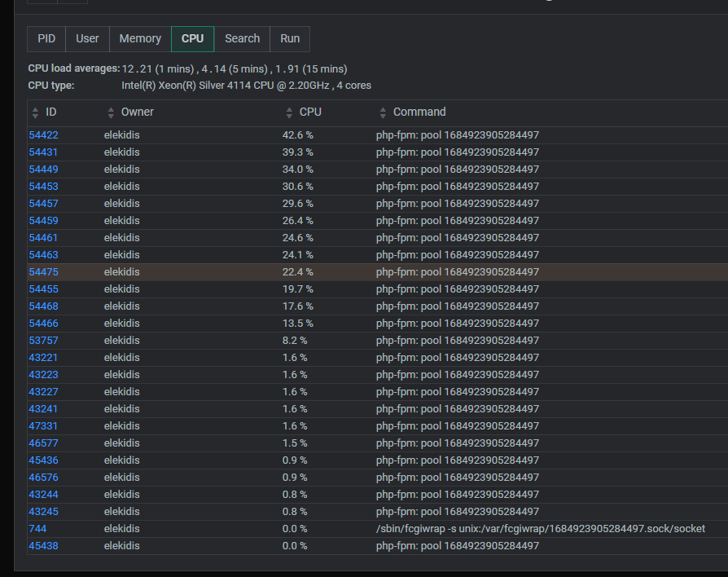
Task: Open the User tab
Action: coord(87,39)
